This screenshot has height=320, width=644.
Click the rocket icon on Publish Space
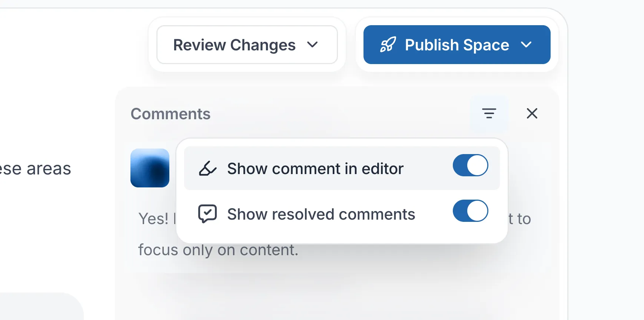(388, 45)
